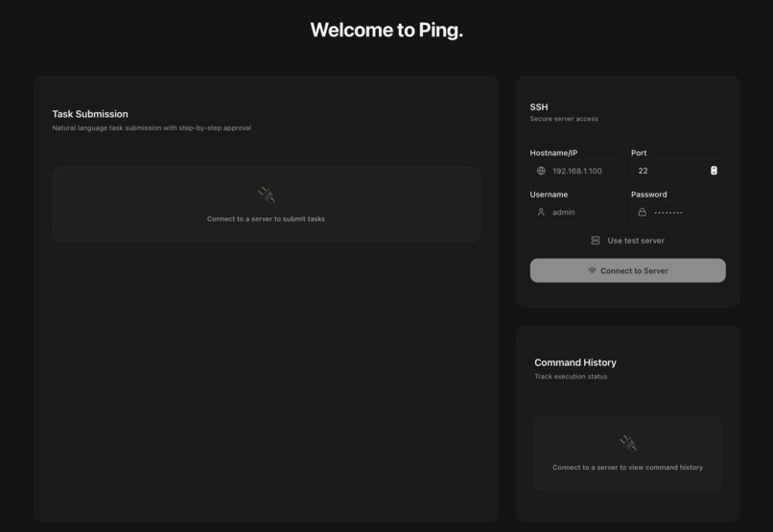Click the Port label
Image resolution: width=773 pixels, height=532 pixels.
coord(639,152)
